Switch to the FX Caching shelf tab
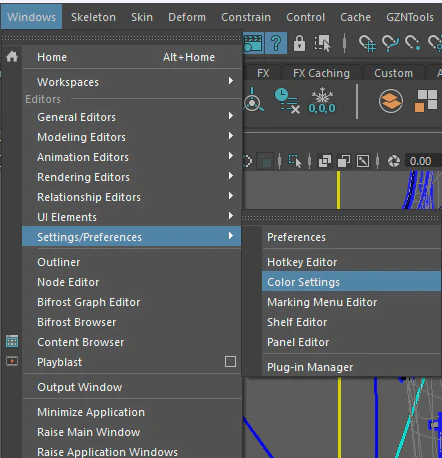The width and height of the screenshot is (442, 458). point(321,73)
